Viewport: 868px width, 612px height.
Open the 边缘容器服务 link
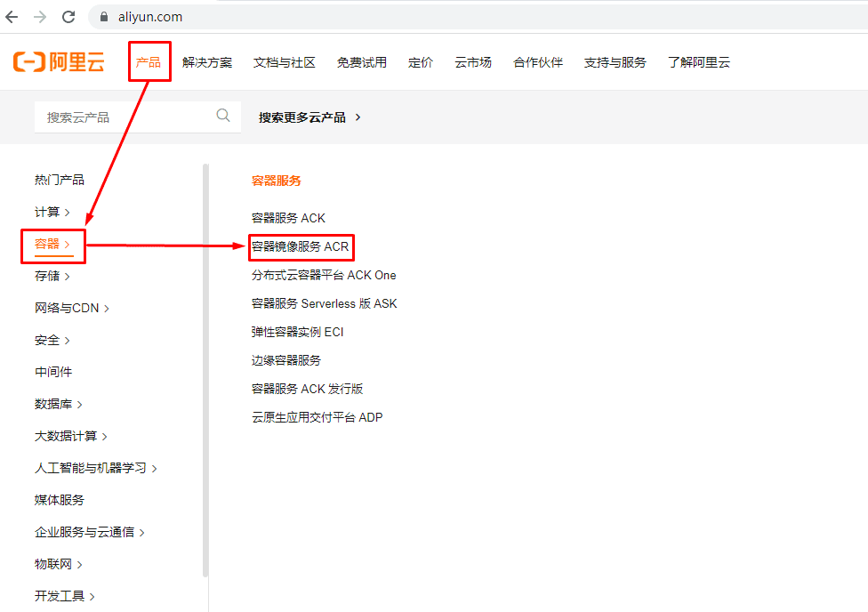[x=286, y=360]
